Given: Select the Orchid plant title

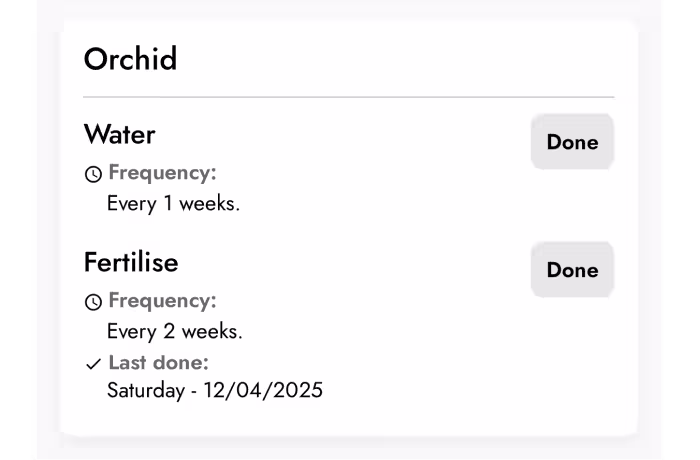Looking at the screenshot, I should (x=130, y=59).
